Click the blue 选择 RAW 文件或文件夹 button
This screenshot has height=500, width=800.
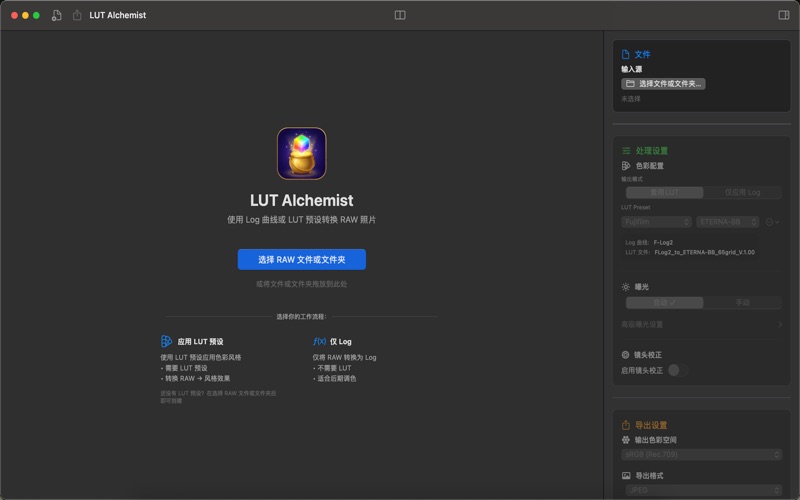(x=302, y=260)
